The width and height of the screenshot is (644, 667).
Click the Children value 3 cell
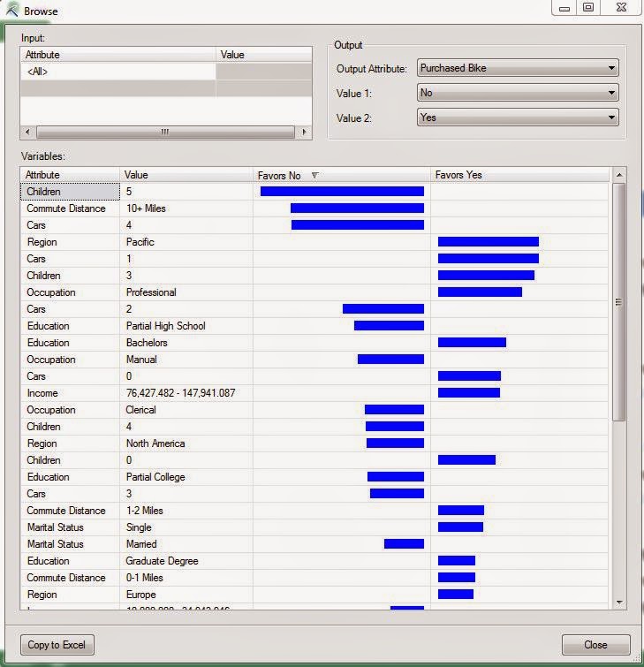(x=186, y=276)
